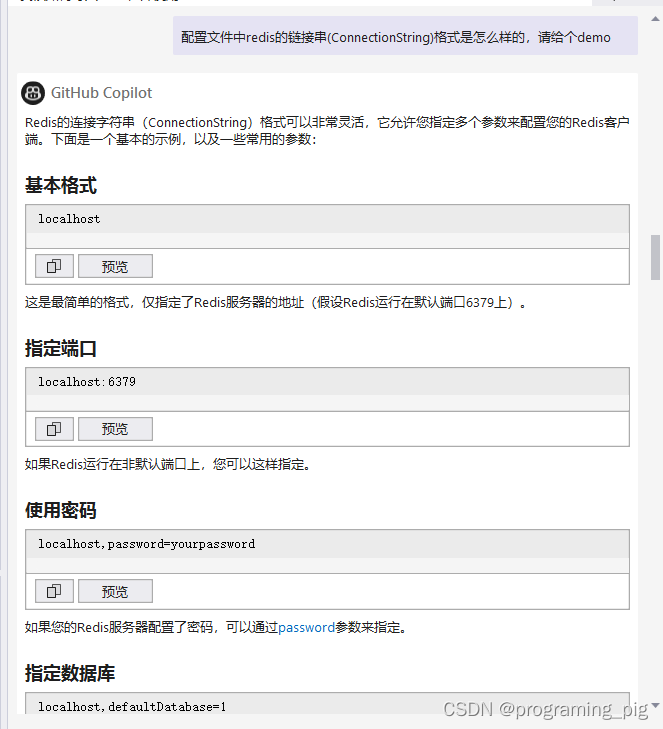Preview the basic format localhost snippet
Screen dimensions: 663x729
115,266
